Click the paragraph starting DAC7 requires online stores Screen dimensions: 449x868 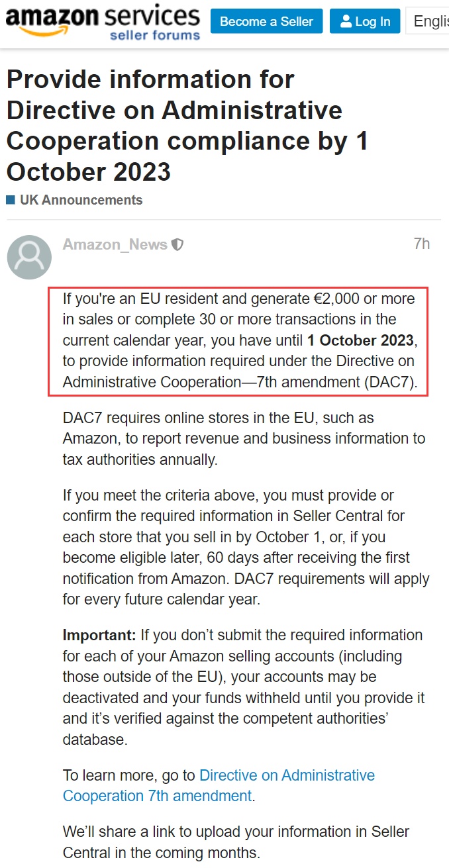coord(244,439)
